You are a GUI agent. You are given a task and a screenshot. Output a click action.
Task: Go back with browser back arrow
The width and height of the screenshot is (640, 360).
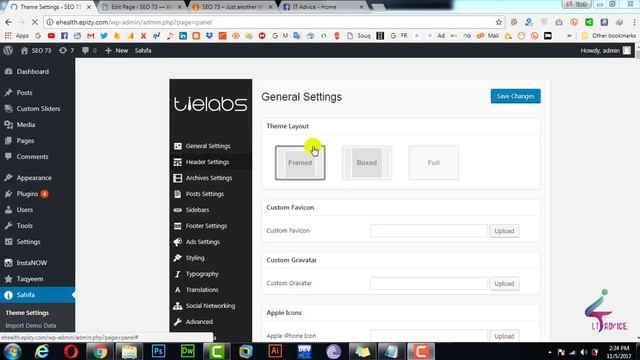[x=9, y=22]
